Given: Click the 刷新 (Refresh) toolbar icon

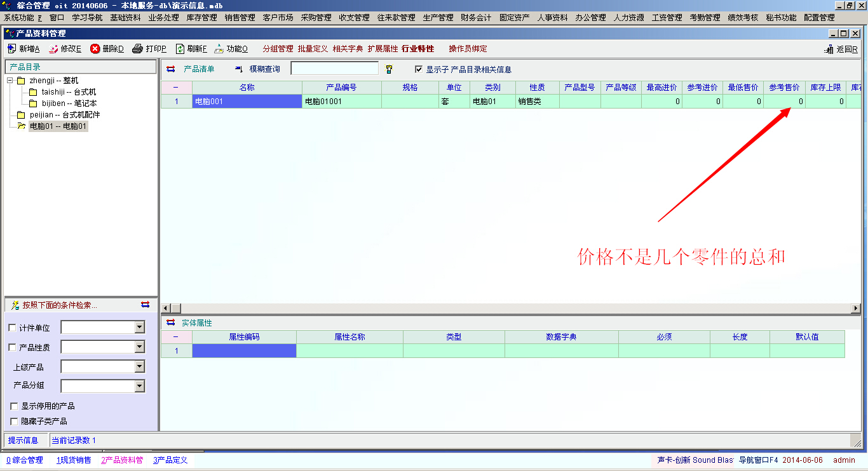Looking at the screenshot, I should click(180, 49).
